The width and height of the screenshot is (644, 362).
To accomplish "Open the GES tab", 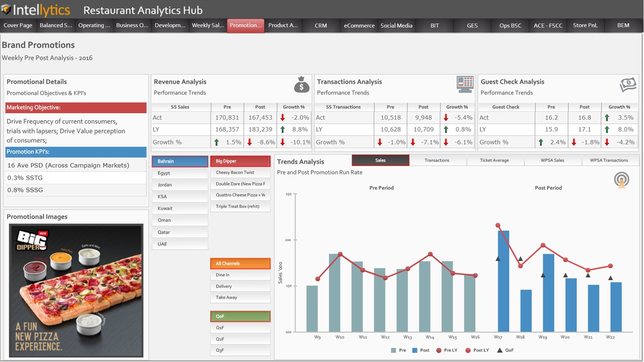I will [472, 26].
